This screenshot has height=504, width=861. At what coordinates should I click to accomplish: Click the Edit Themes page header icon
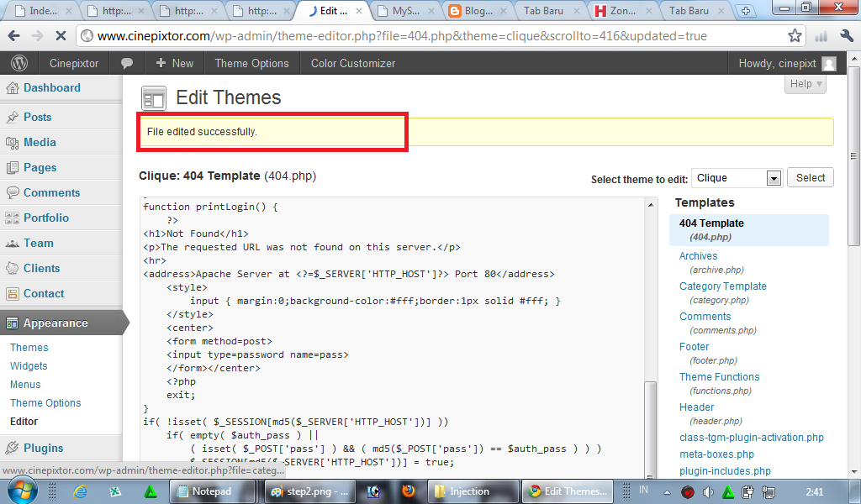point(154,98)
